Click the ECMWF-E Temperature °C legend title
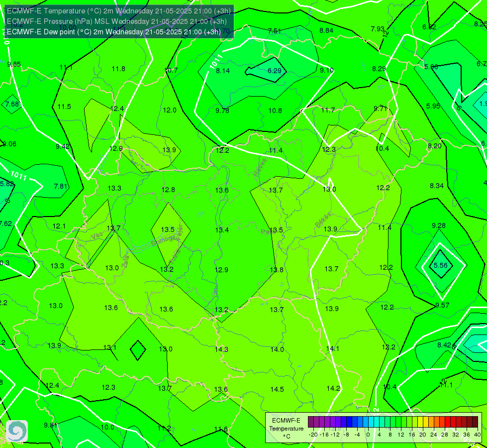 point(286,429)
